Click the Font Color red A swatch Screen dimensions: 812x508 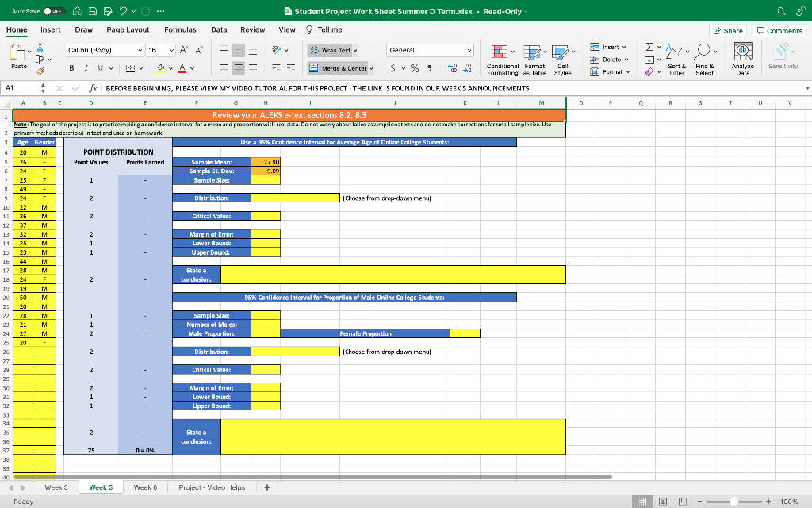tap(182, 68)
